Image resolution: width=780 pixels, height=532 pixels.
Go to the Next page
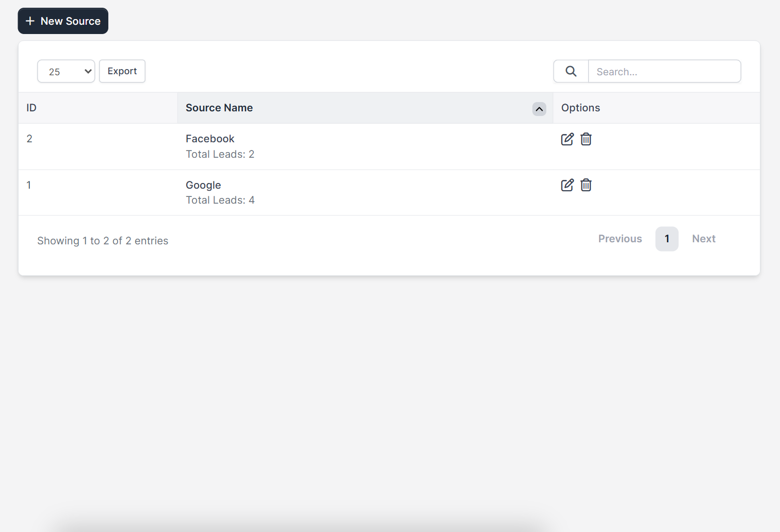[x=704, y=239]
